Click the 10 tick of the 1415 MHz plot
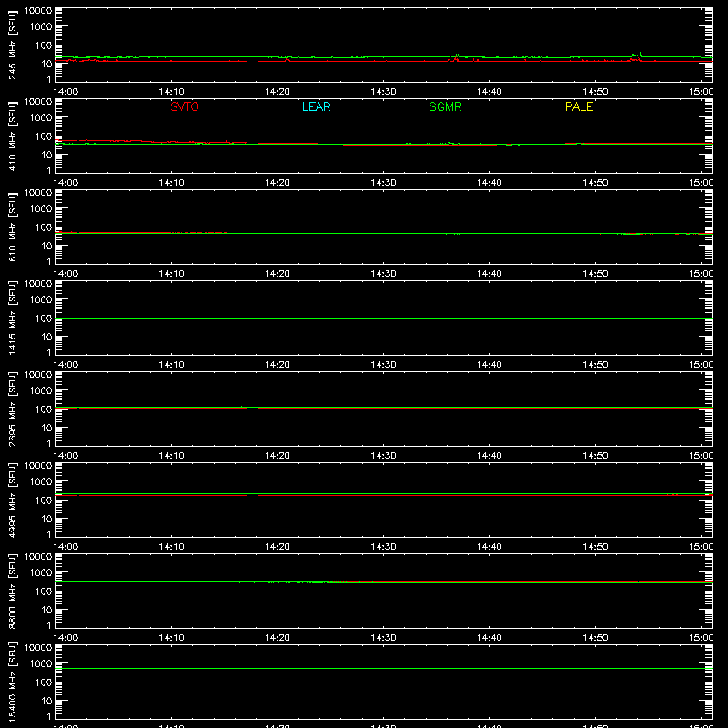Viewport: 728px width, 728px height. [46, 337]
